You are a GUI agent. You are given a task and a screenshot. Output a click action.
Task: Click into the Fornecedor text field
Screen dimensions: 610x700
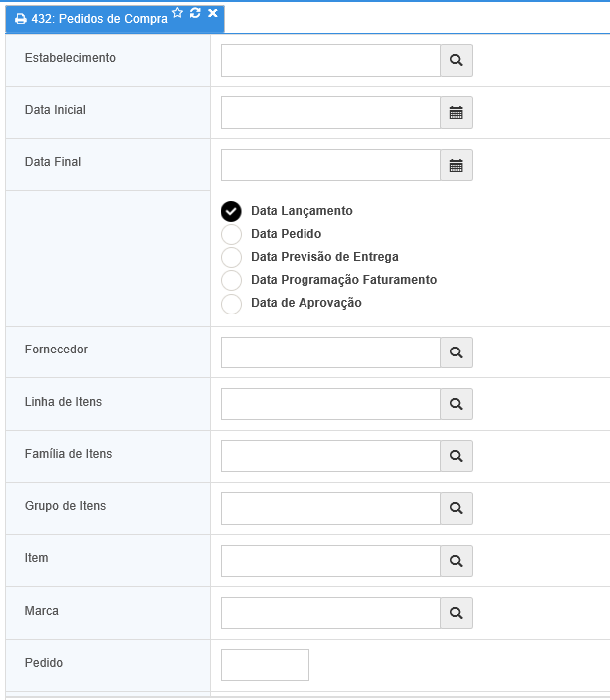[x=330, y=352]
